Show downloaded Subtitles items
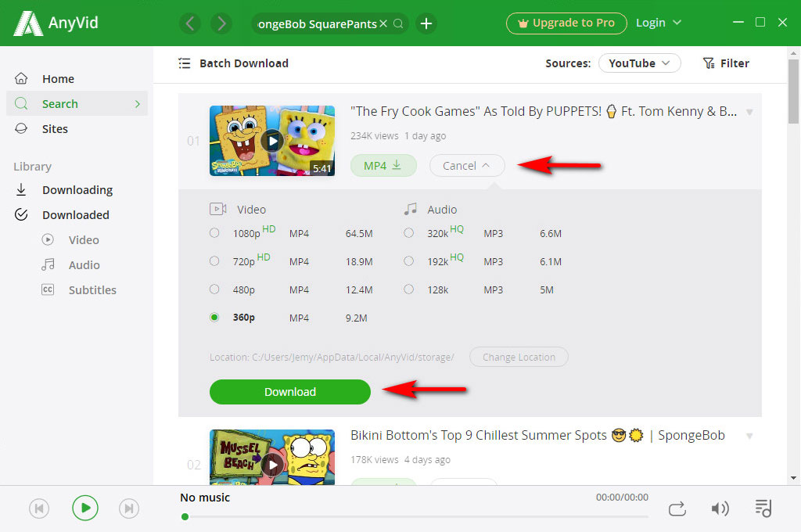801x532 pixels. tap(92, 290)
